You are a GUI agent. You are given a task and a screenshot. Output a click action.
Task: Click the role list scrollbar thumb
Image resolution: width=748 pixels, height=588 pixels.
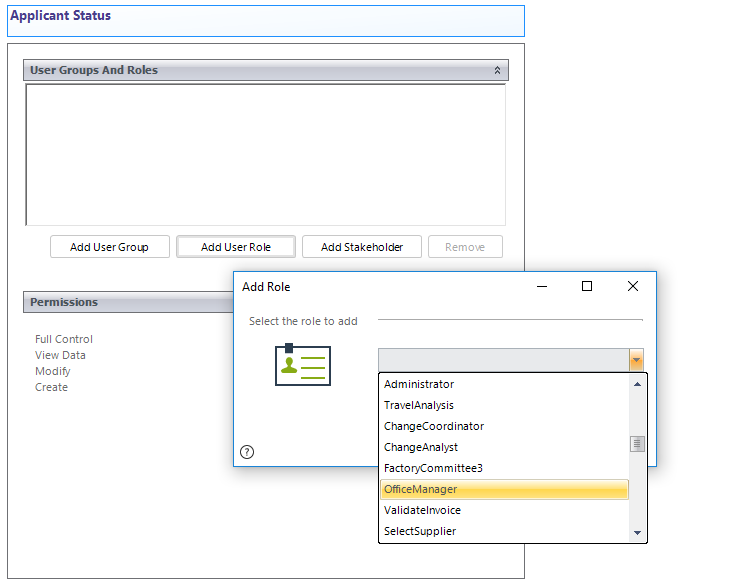[637, 444]
